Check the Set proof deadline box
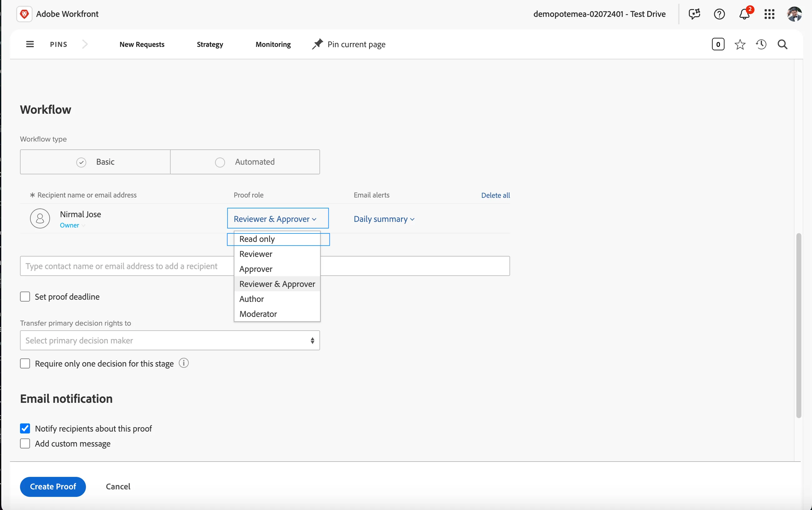The image size is (812, 510). [x=25, y=297]
